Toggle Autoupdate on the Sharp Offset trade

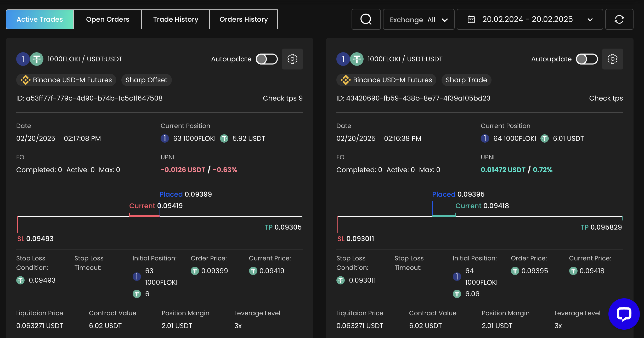(267, 59)
